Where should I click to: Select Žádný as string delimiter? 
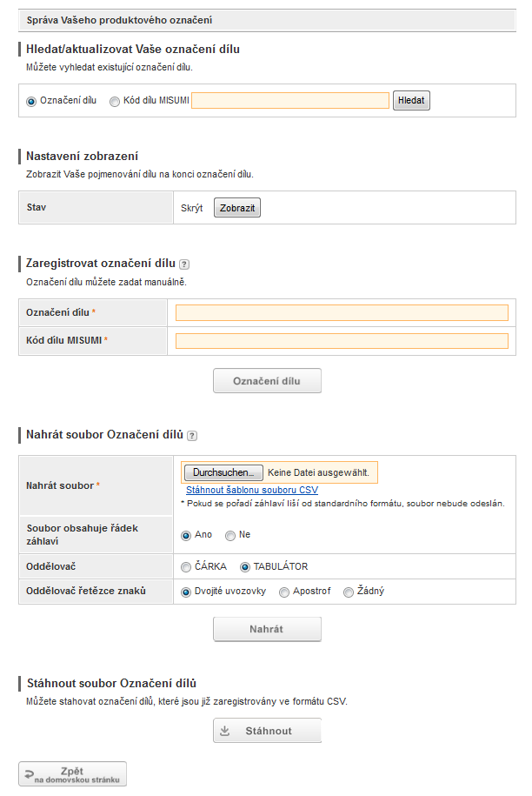coord(349,592)
